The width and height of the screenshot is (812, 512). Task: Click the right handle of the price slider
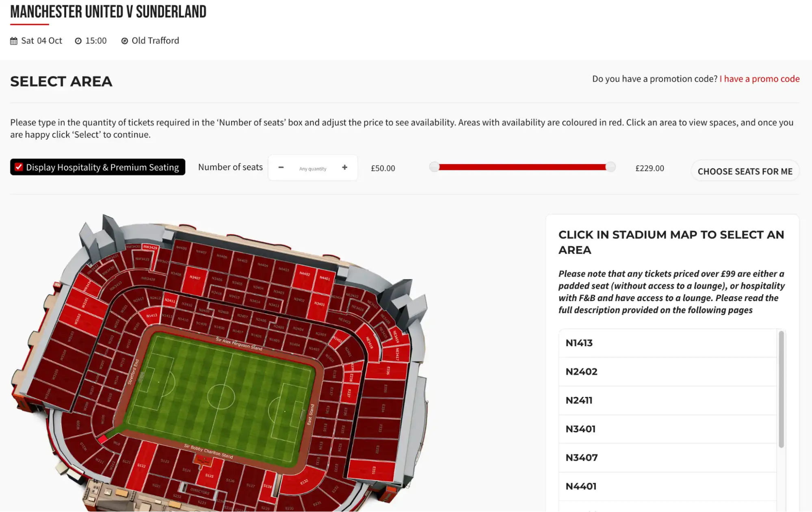pos(610,167)
